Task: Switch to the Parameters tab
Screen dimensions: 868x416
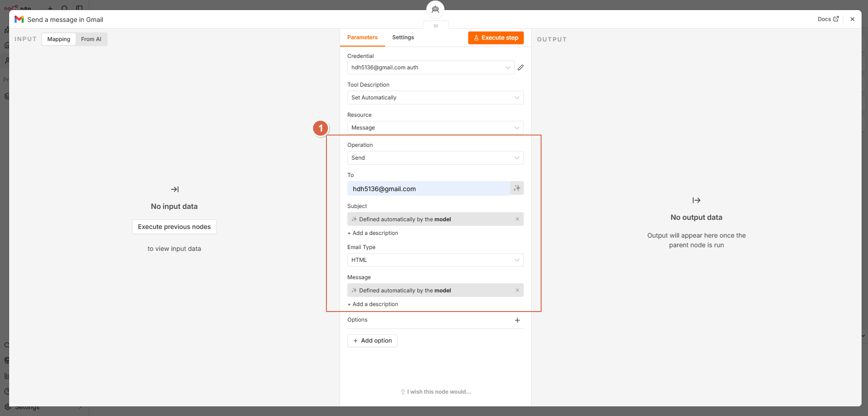Action: (362, 37)
